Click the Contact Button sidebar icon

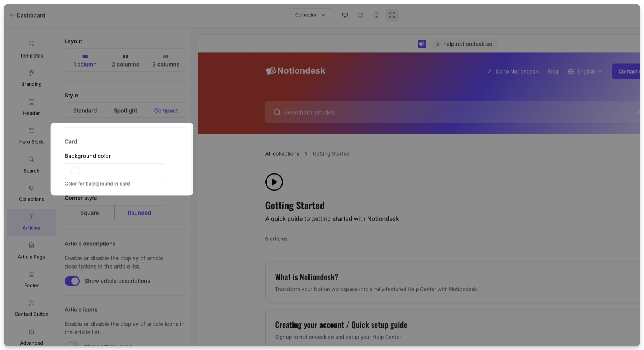coord(31,303)
